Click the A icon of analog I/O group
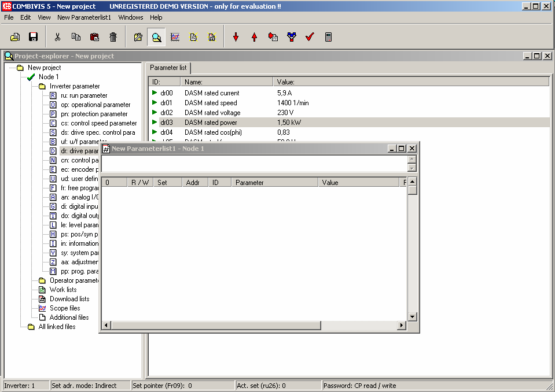Image resolution: width=555 pixels, height=392 pixels. pos(53,197)
